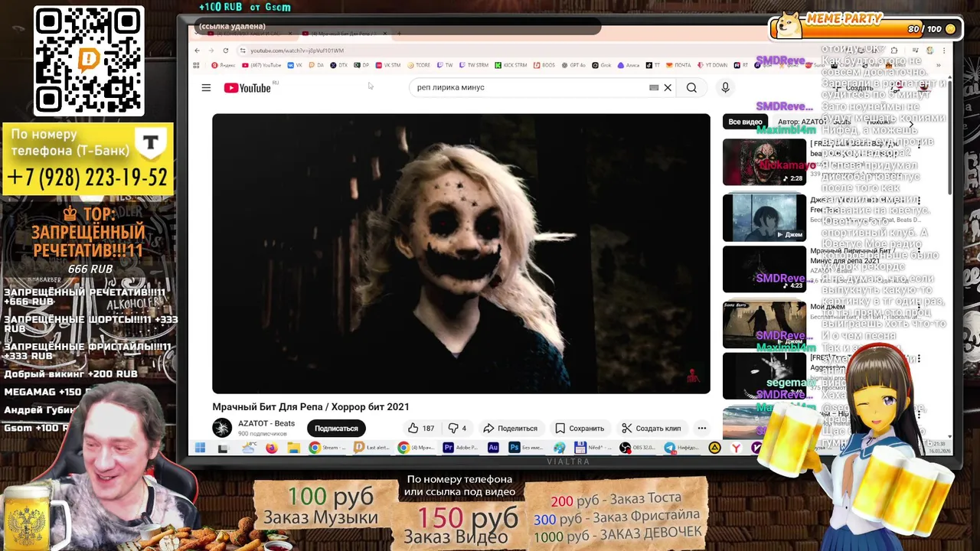Click the browser back arrow
The width and height of the screenshot is (980, 551).
(x=198, y=51)
